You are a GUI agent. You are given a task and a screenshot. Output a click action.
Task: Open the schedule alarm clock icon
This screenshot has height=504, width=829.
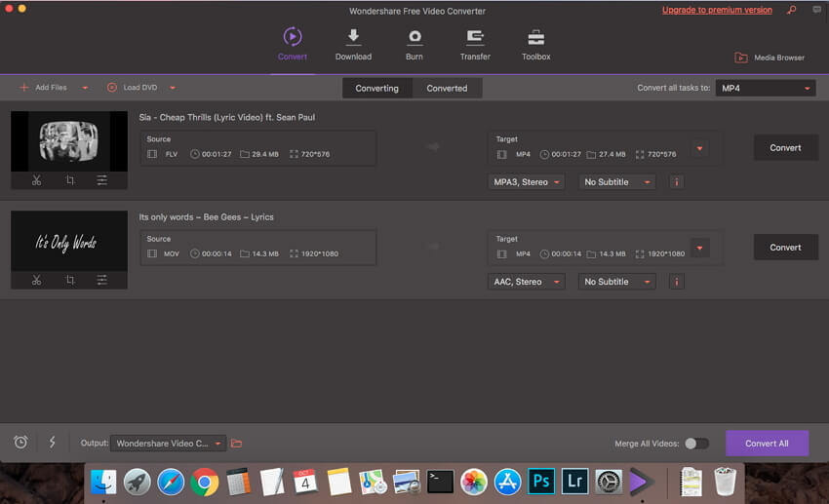click(20, 443)
